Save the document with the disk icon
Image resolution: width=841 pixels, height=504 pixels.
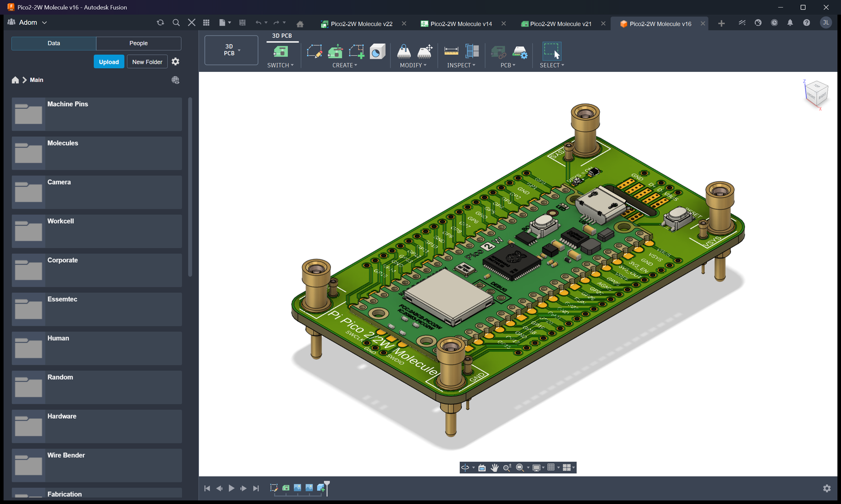[242, 23]
